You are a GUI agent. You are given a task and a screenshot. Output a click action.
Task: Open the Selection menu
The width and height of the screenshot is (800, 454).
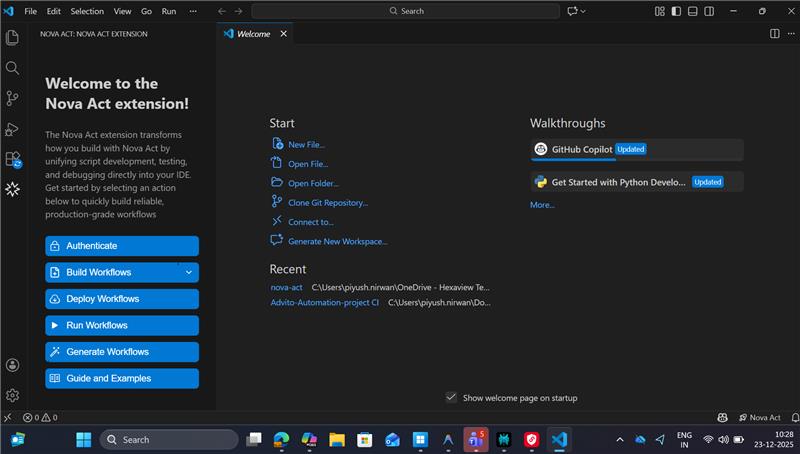(87, 11)
